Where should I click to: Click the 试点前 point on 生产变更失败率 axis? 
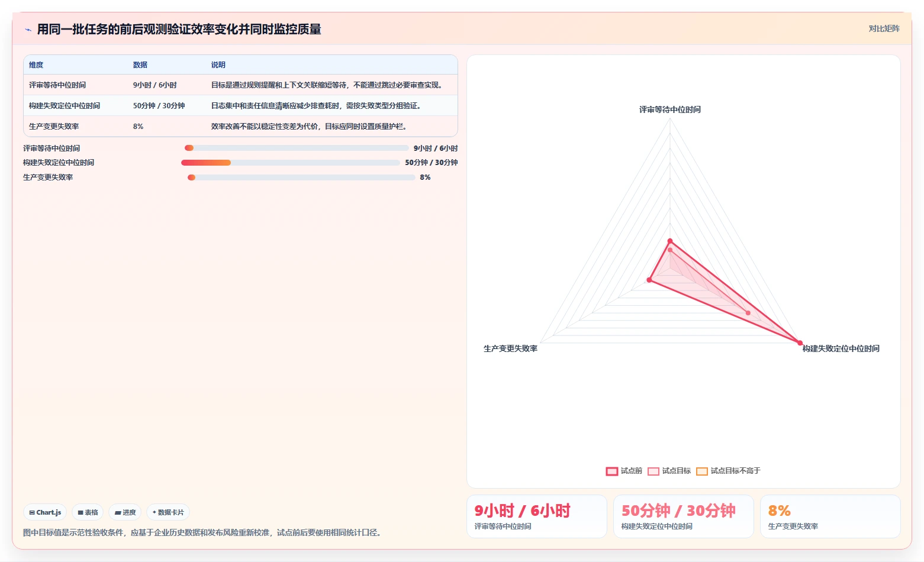[649, 280]
